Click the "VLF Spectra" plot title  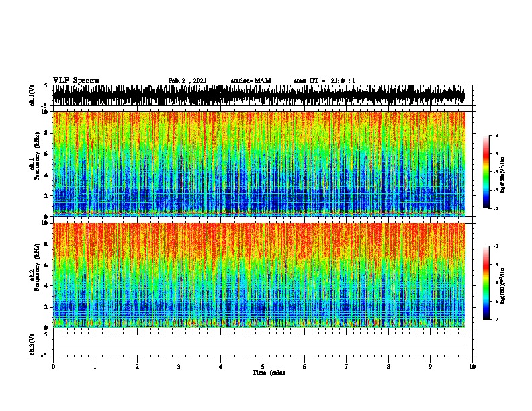click(76, 81)
